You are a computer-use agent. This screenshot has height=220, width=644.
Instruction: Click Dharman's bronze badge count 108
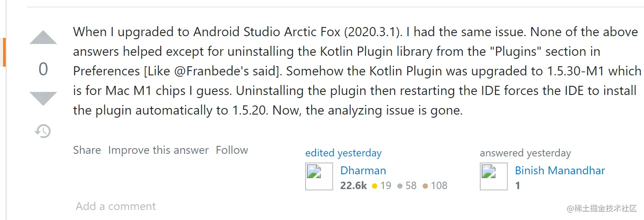pos(435,186)
